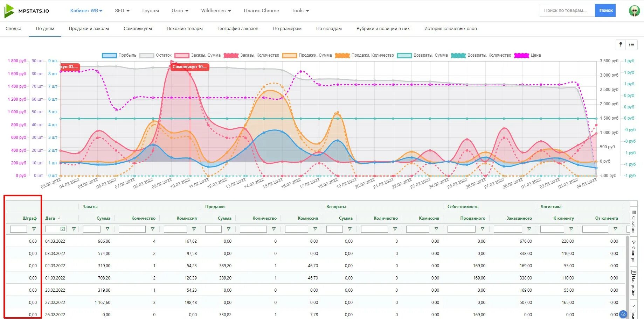Image resolution: width=644 pixels, height=319 pixels.
Task: Click the list view chart icon
Action: point(631,44)
